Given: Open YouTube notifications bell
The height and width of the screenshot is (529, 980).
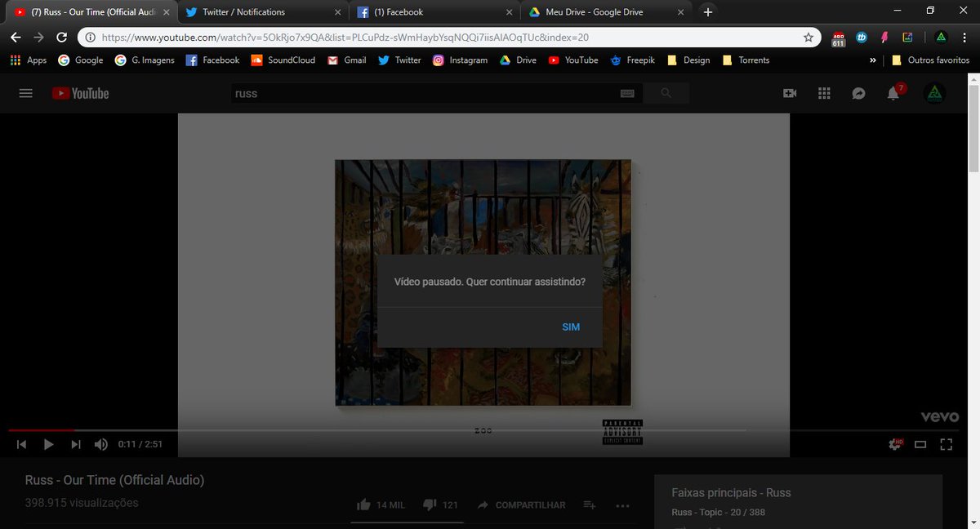Looking at the screenshot, I should (893, 93).
